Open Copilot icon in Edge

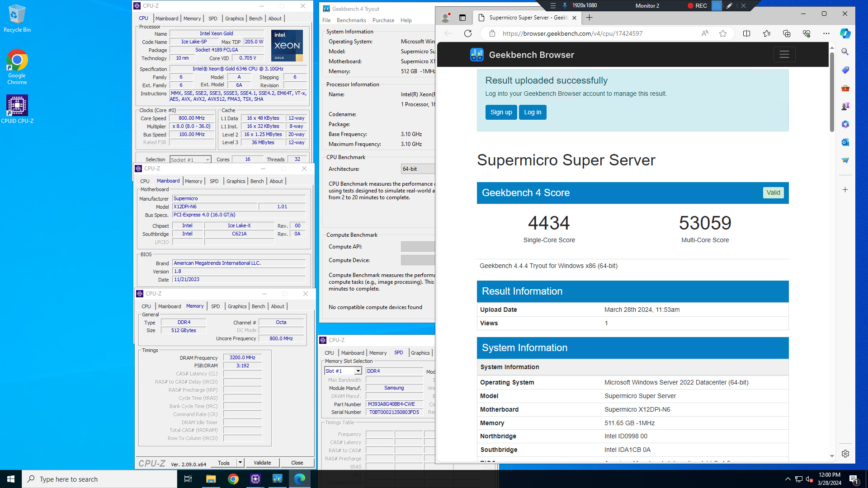coord(845,33)
